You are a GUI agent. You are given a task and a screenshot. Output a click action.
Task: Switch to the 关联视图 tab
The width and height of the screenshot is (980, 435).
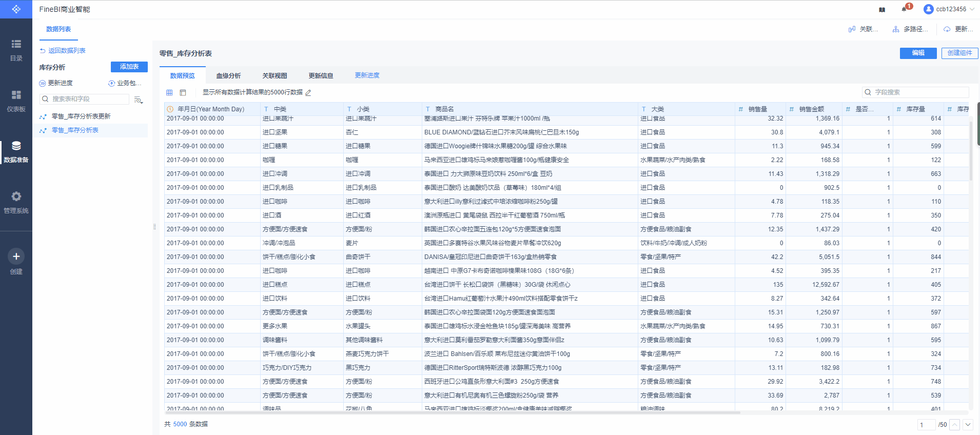[x=275, y=76]
